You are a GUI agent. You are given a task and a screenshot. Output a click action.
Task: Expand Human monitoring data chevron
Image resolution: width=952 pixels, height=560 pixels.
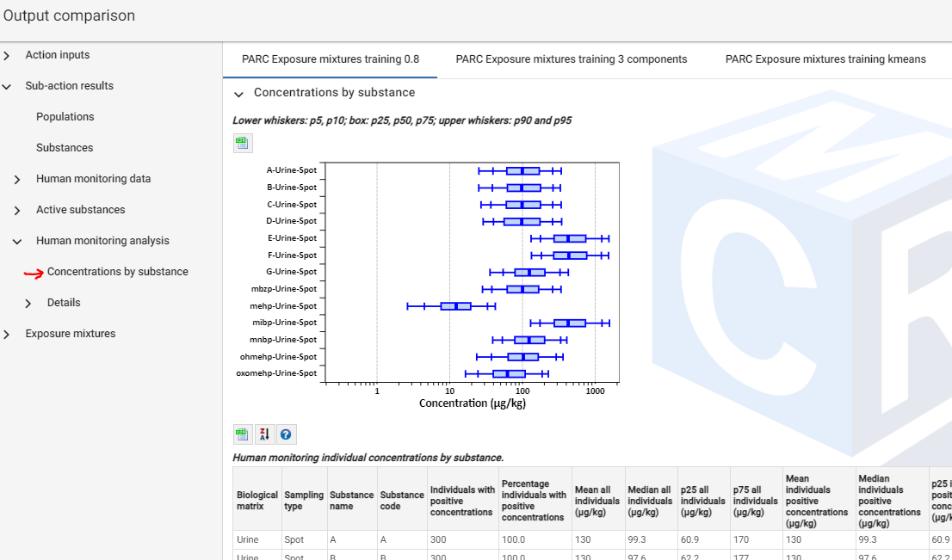tap(17, 180)
